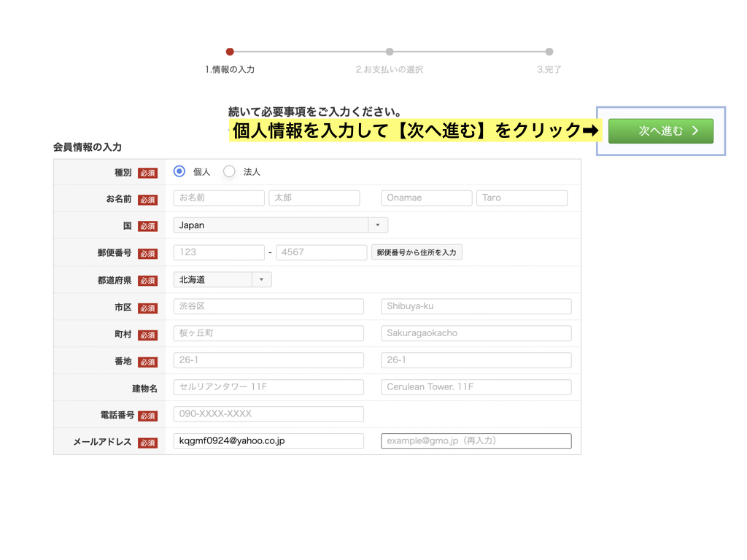The image size is (747, 560).
Task: Click the 123 postal code field
Action: 219,252
